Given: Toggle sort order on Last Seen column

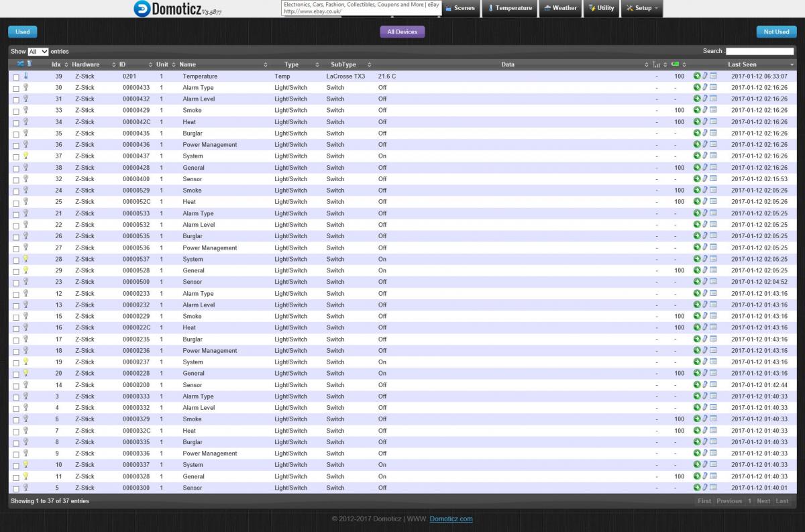Looking at the screenshot, I should (742, 64).
